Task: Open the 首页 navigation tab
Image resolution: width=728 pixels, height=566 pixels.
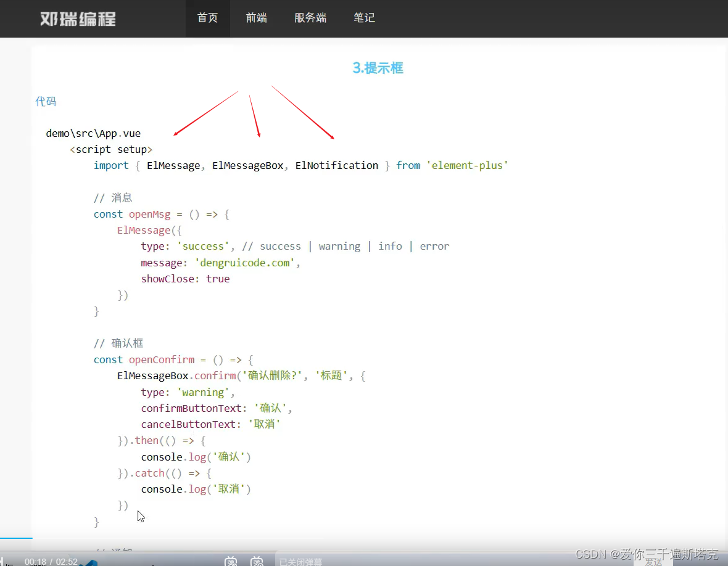Action: point(207,18)
